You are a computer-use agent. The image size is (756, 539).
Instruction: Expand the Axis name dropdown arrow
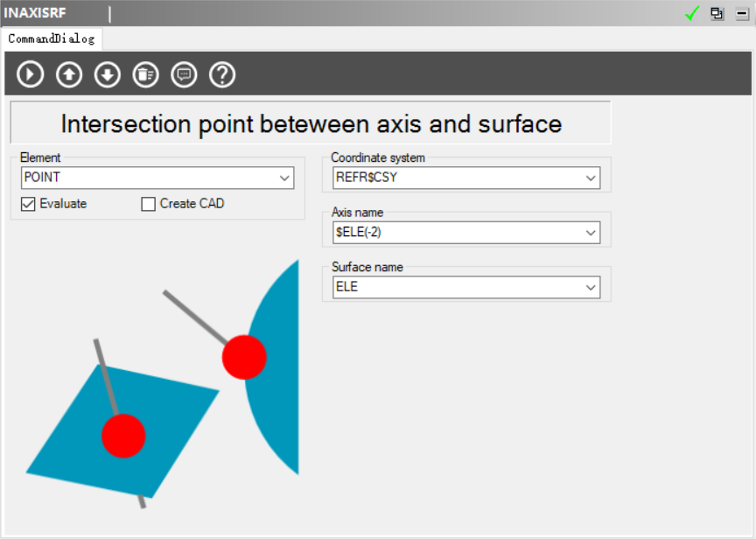pyautogui.click(x=591, y=233)
